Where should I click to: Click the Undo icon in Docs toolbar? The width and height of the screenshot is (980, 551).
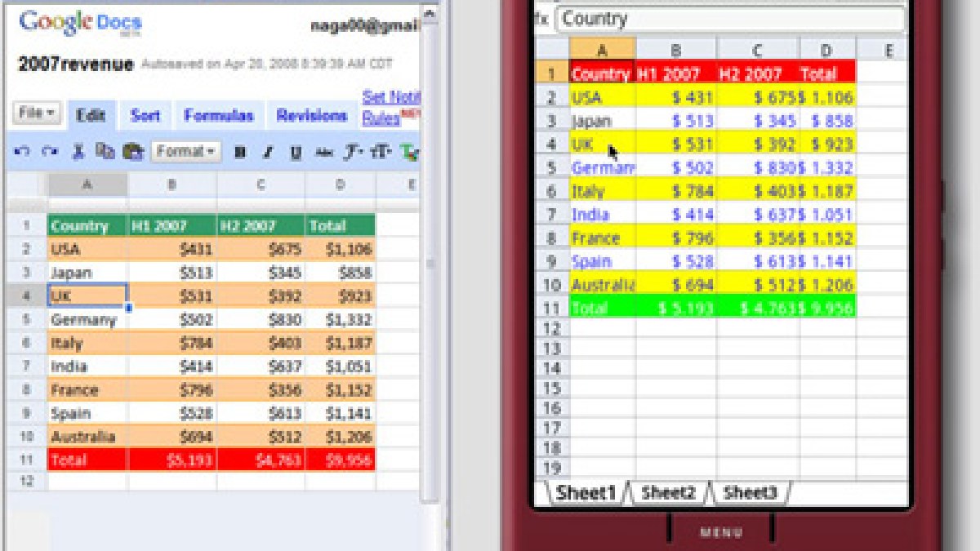[x=22, y=152]
